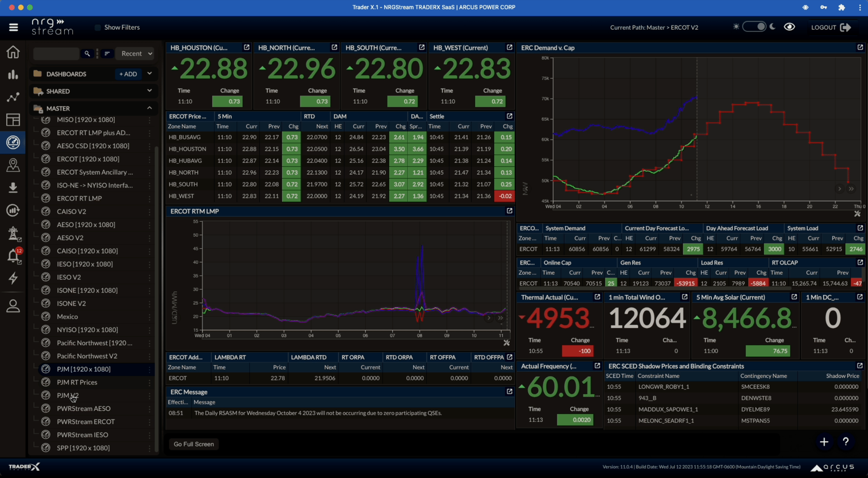This screenshot has width=868, height=478.
Task: Expand the SHARED section chevron
Action: (149, 91)
